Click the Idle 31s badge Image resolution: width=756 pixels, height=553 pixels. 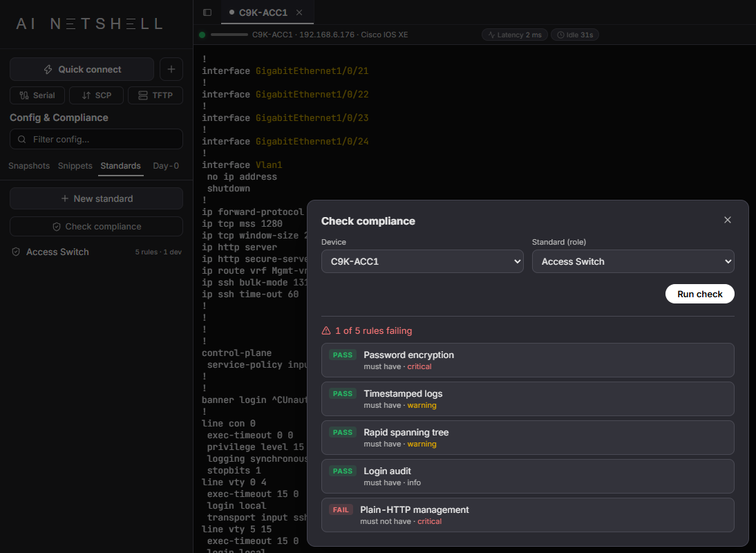click(575, 35)
